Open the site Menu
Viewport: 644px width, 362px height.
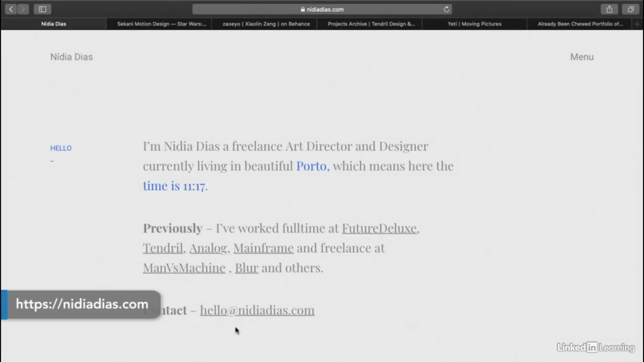(x=582, y=57)
